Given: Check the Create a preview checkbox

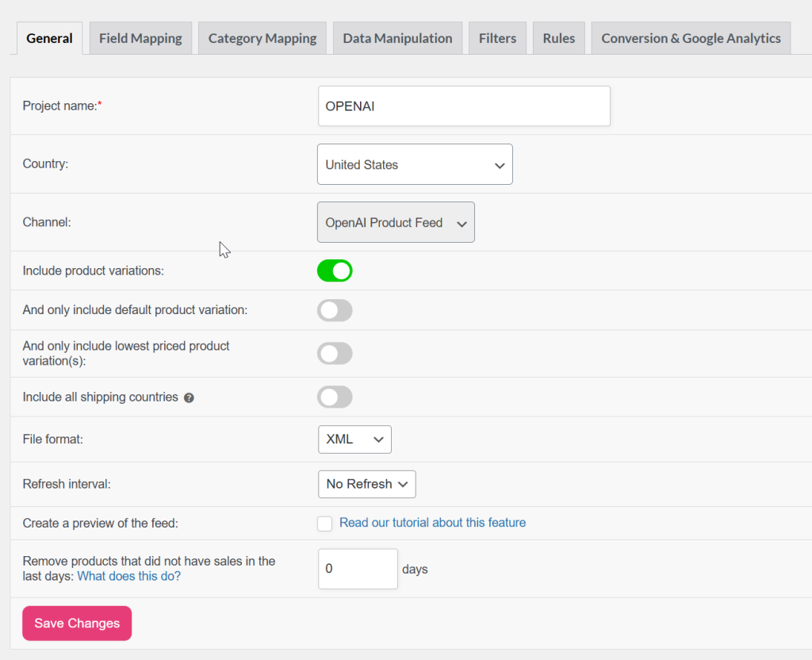Looking at the screenshot, I should [324, 524].
